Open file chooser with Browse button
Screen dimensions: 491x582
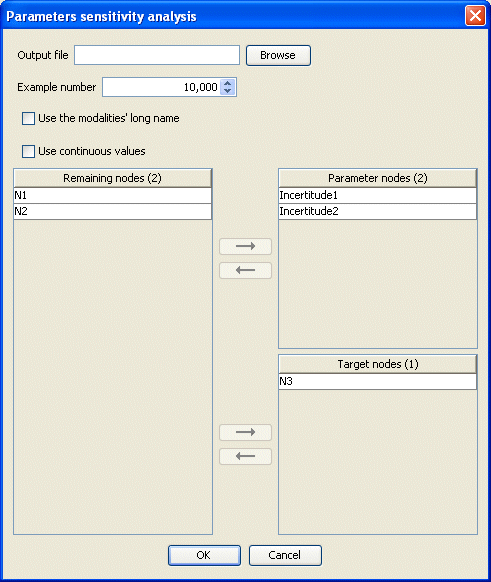[x=278, y=55]
